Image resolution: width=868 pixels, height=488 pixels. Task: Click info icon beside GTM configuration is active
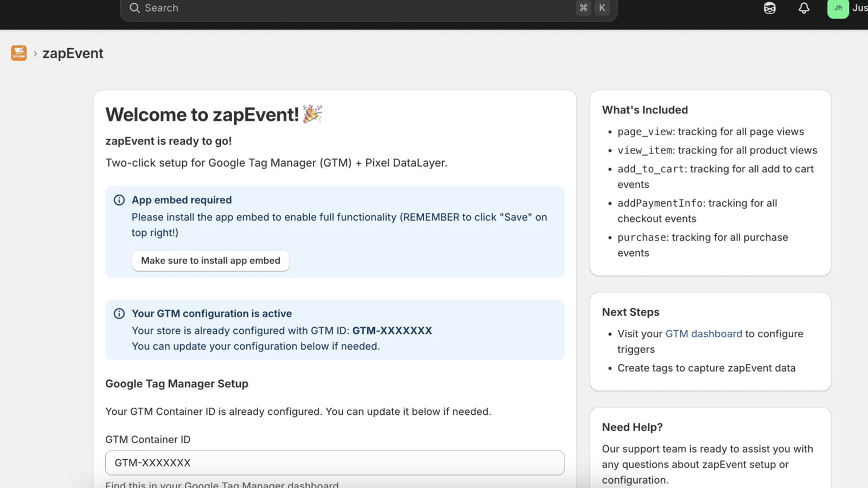point(119,313)
